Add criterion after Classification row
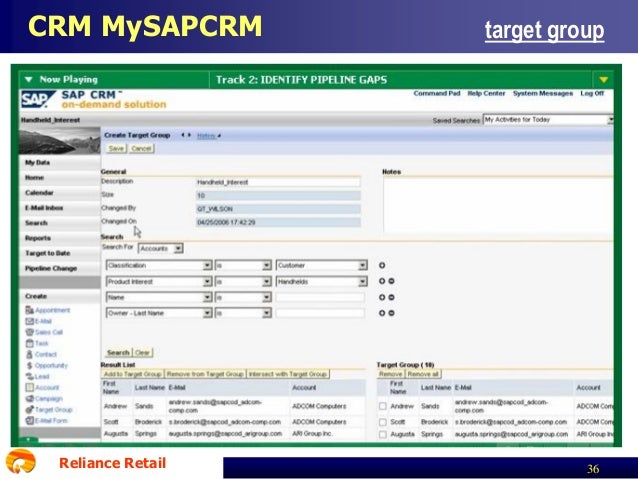Viewport: 638px width, 479px height. pos(382,265)
